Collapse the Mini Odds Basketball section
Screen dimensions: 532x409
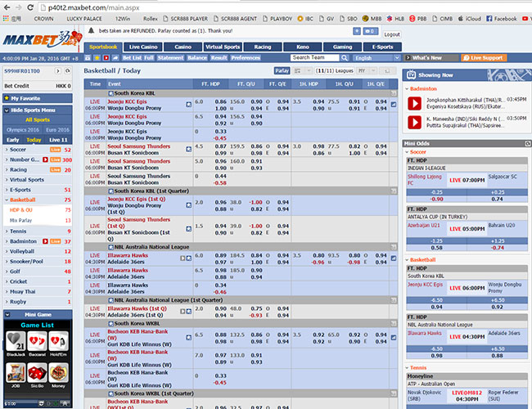(407, 260)
